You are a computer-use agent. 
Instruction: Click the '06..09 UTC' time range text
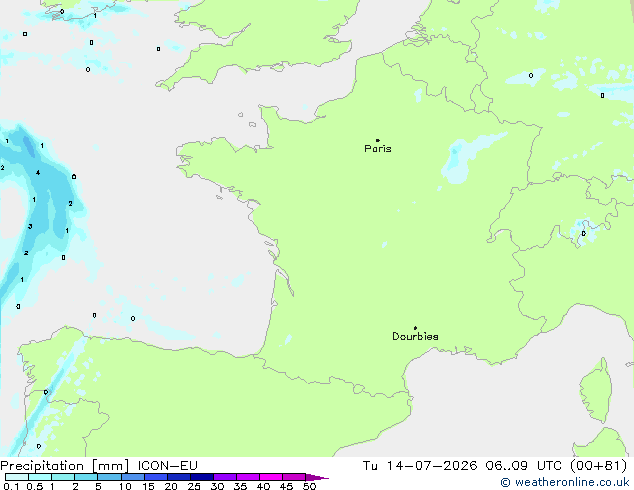pyautogui.click(x=524, y=466)
